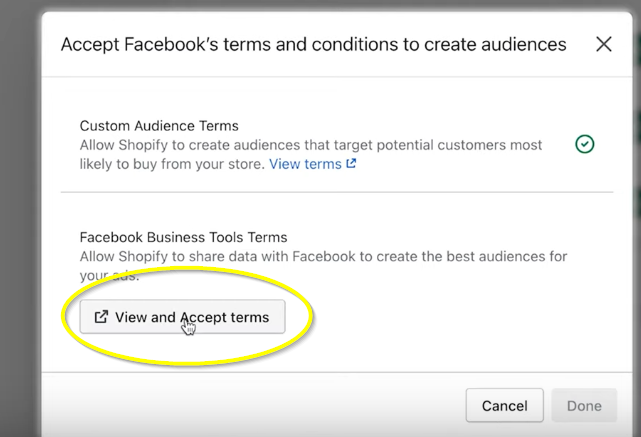The height and width of the screenshot is (437, 641).
Task: Click the text 'Allow Shopify to share data with Facebook'
Action: tap(217, 257)
